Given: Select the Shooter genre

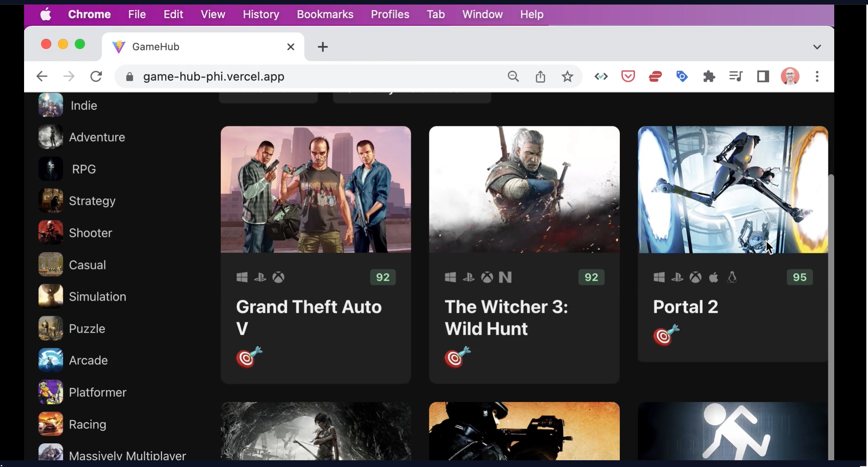Looking at the screenshot, I should coord(90,233).
